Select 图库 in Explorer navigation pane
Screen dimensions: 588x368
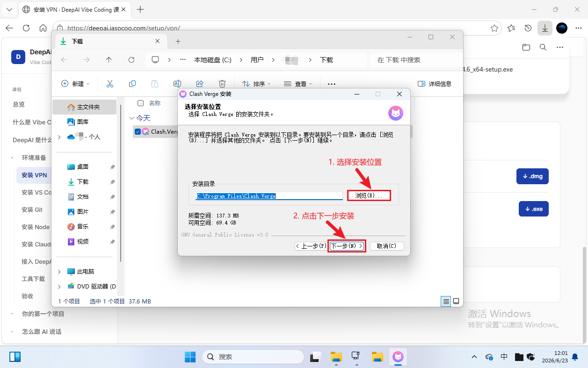[x=83, y=122]
